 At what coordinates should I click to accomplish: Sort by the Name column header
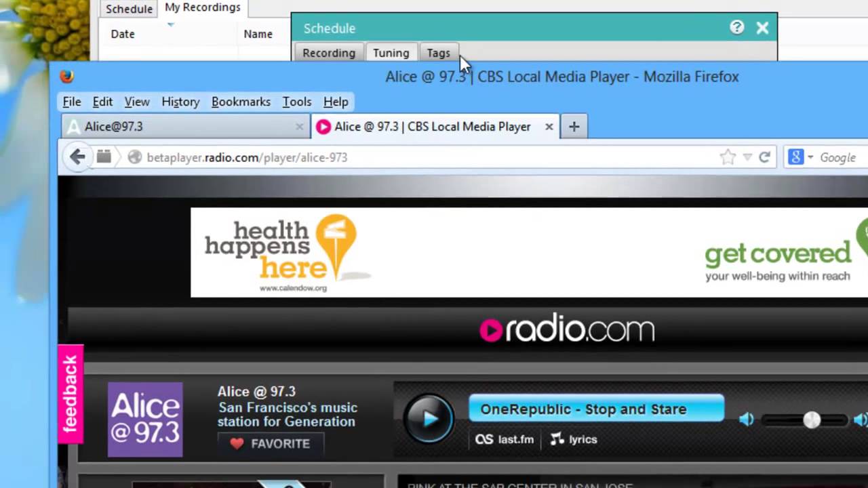[x=258, y=34]
